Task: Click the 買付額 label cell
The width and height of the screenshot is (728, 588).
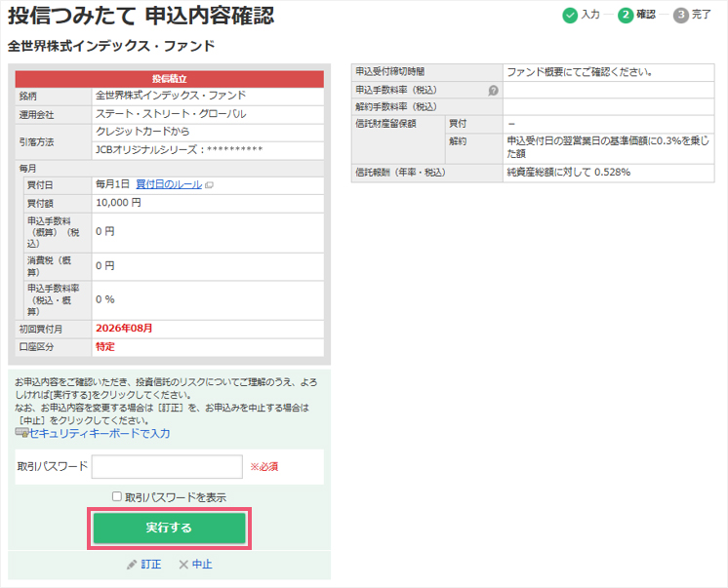Action: 58,203
